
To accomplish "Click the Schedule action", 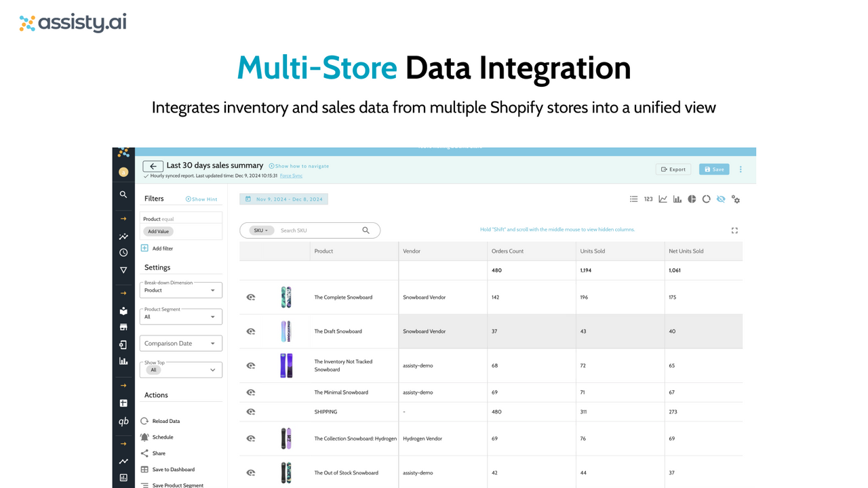I will [x=157, y=437].
